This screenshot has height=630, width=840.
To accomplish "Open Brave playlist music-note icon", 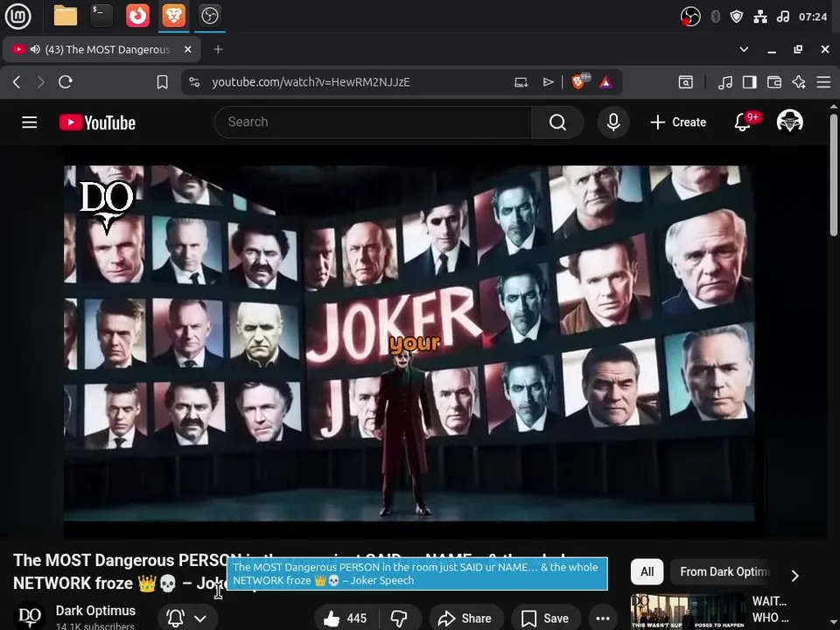I will [725, 82].
